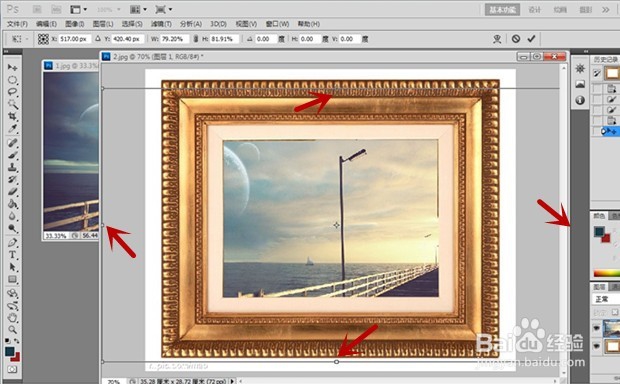
Task: Select the Paint Bucket tool
Action: click(12, 204)
